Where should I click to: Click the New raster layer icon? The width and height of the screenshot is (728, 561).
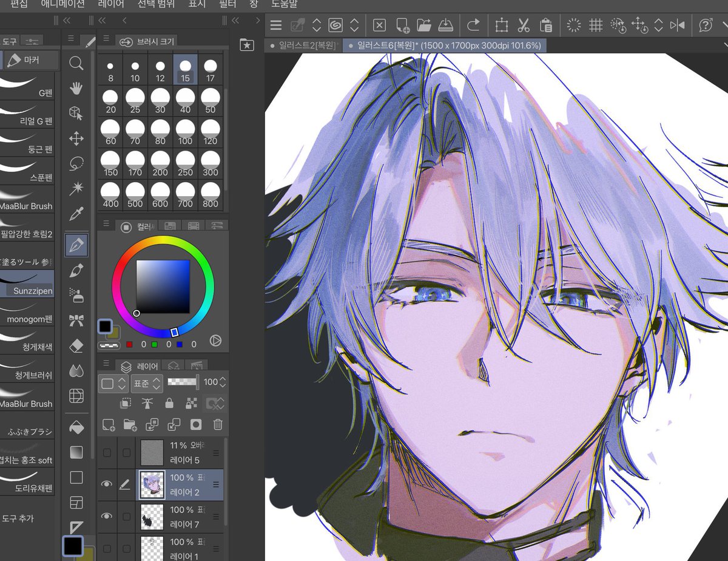[109, 424]
